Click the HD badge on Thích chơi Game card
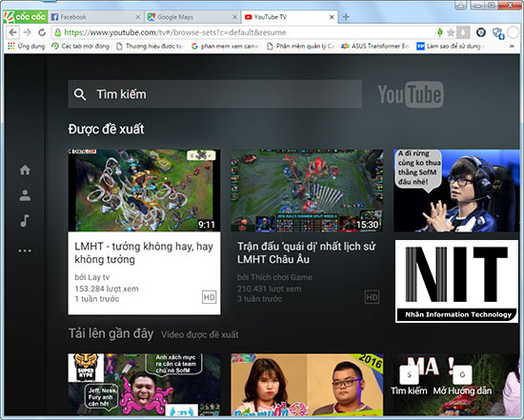Viewport: 524px width, 420px height. (372, 297)
